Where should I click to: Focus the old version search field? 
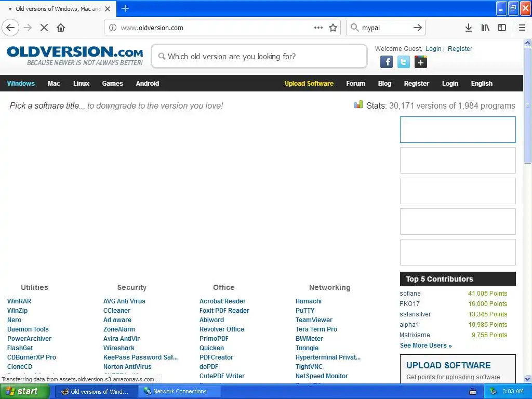[259, 56]
